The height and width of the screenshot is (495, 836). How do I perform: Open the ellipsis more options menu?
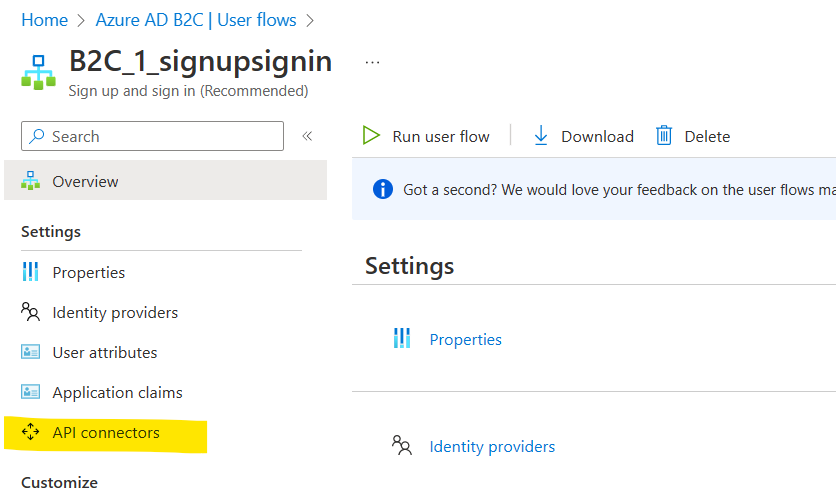372,62
